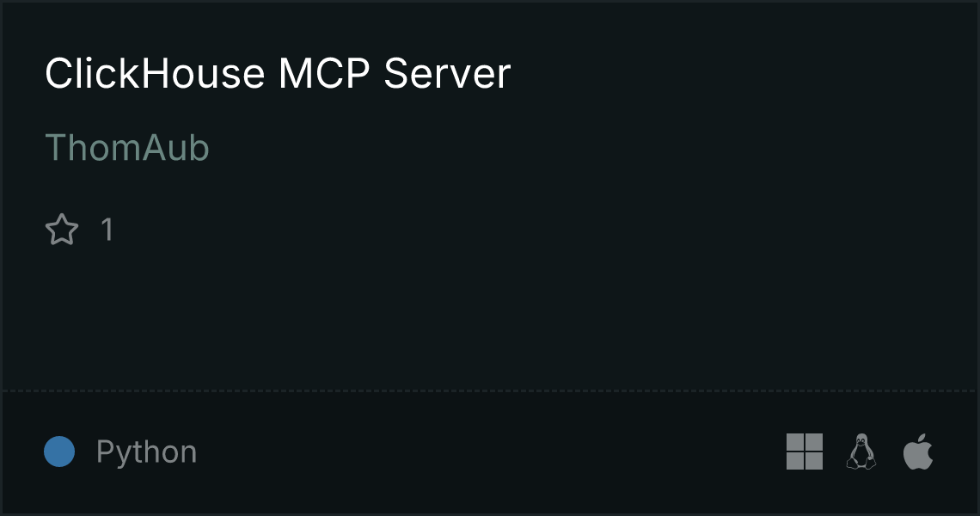Click the word ClickHouse in the title
The height and width of the screenshot is (516, 980).
(x=155, y=73)
